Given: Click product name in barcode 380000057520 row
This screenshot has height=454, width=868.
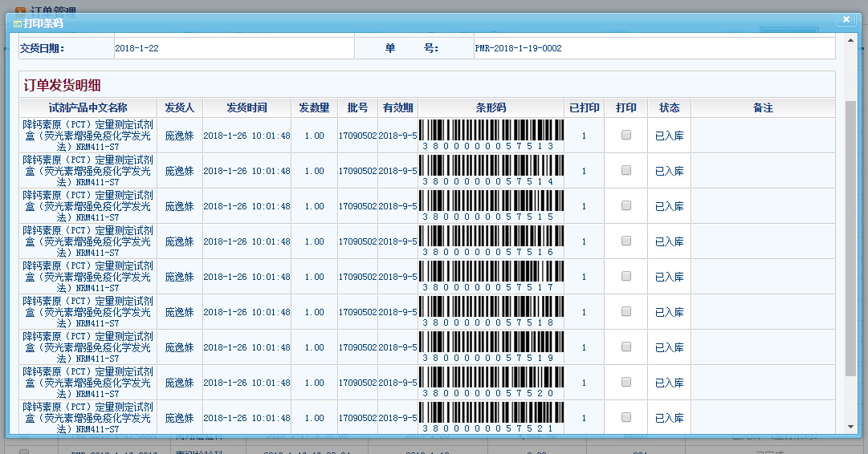Looking at the screenshot, I should click(88, 383).
